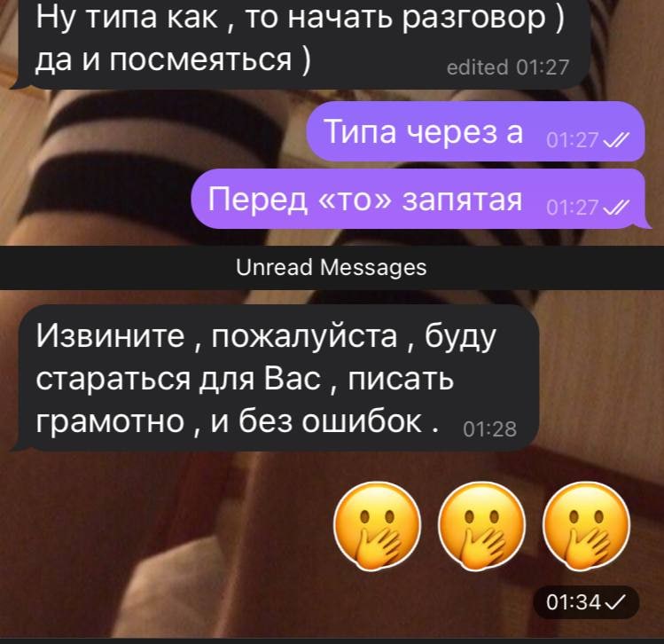Click the 01:28 timestamp
The width and height of the screenshot is (664, 644).
(x=490, y=429)
